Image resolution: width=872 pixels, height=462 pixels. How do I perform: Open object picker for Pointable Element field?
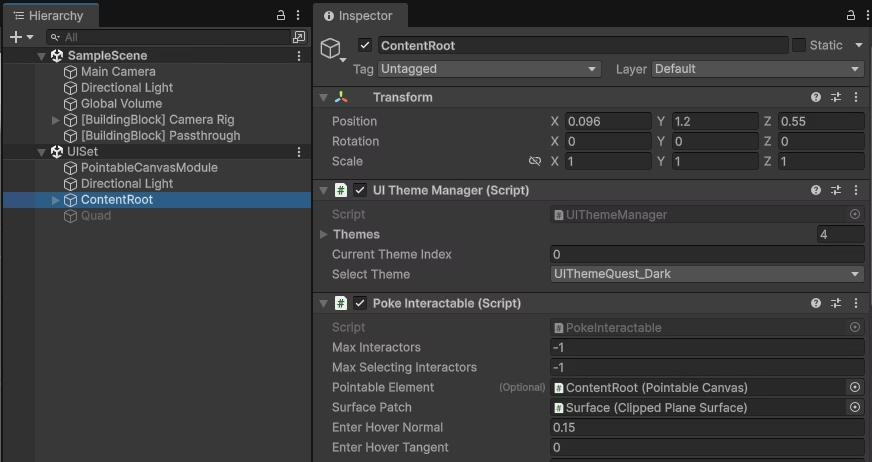[x=855, y=387]
